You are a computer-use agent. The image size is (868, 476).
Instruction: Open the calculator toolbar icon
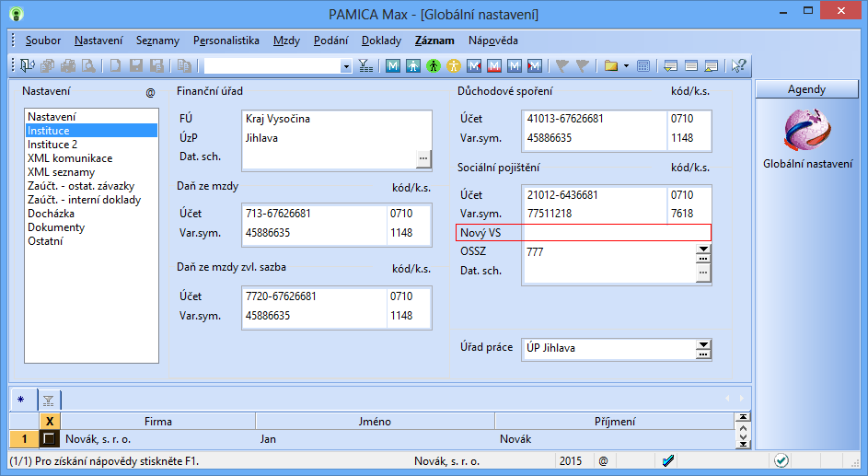pos(642,66)
